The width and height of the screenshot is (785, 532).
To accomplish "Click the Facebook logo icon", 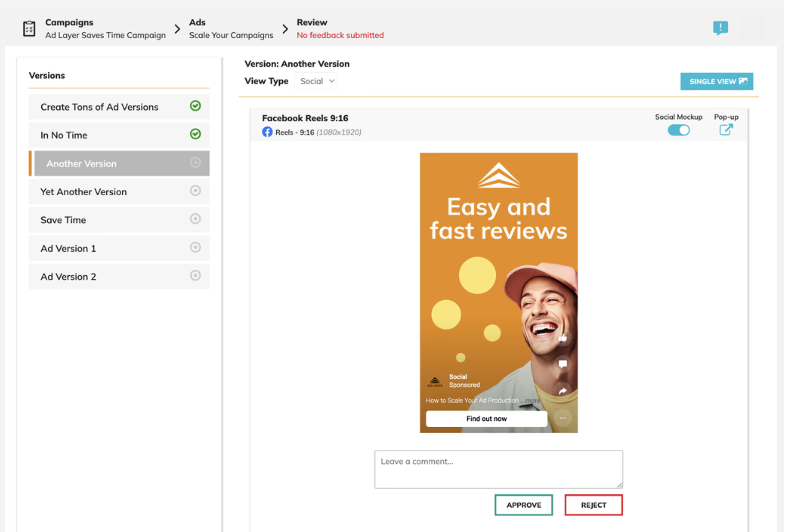I will click(267, 132).
